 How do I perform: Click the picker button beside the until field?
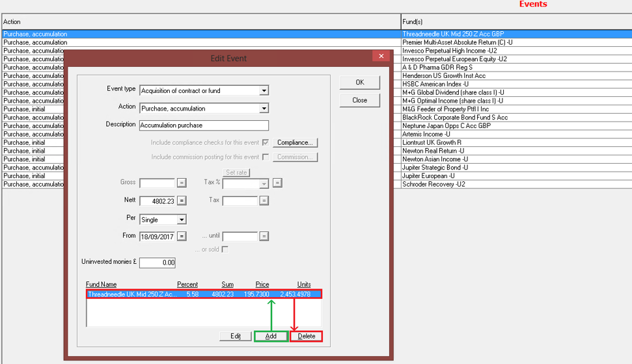264,237
